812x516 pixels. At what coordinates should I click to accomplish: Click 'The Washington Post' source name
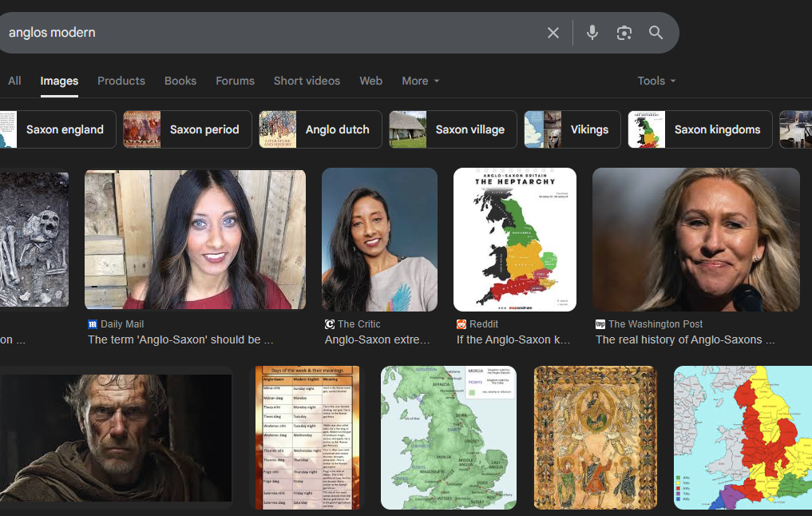[x=656, y=324]
